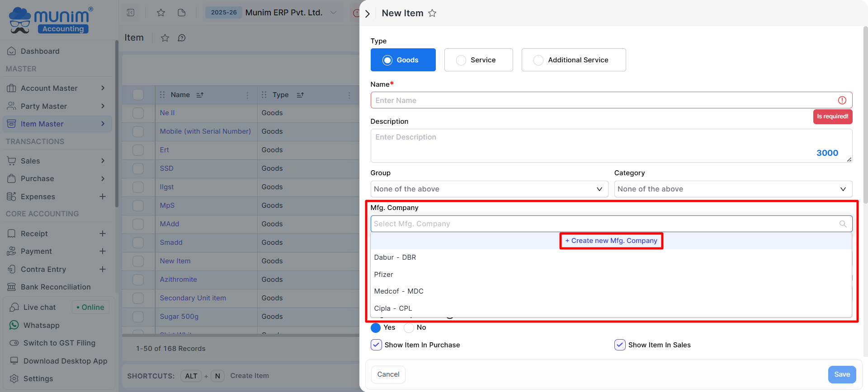Uncheck Show Item In Purchase checkbox
This screenshot has width=868, height=392.
pos(376,345)
